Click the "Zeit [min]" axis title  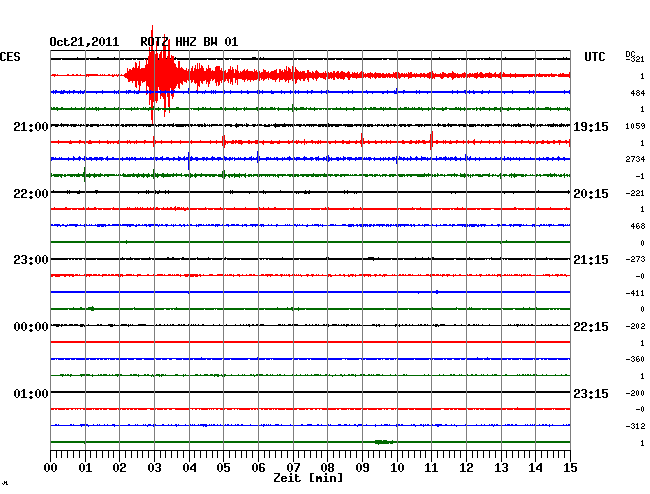[x=308, y=478]
